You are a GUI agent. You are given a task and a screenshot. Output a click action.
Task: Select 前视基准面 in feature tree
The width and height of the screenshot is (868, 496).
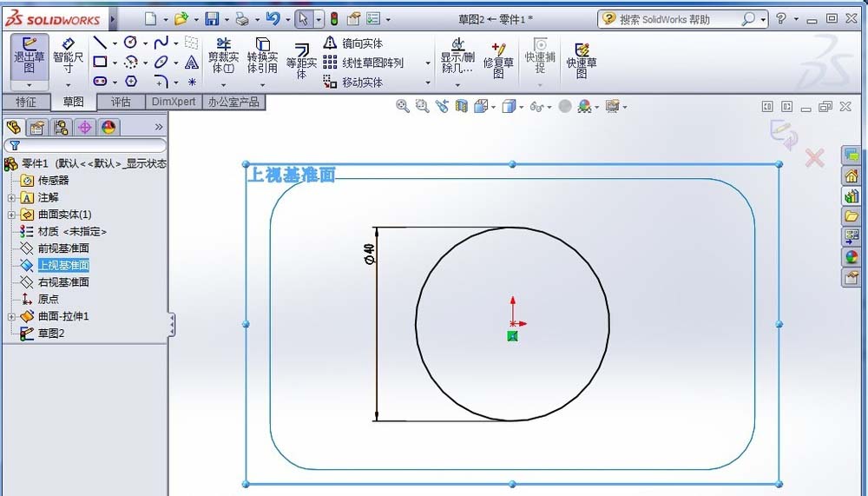pyautogui.click(x=63, y=248)
